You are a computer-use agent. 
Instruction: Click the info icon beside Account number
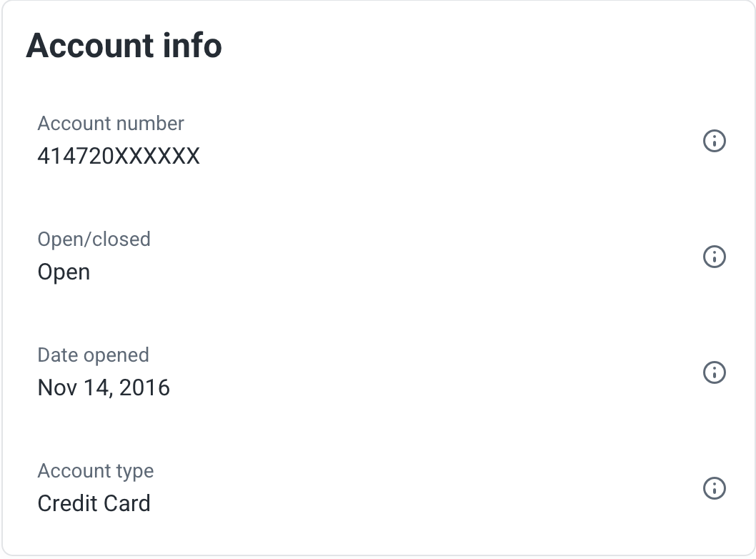[715, 141]
